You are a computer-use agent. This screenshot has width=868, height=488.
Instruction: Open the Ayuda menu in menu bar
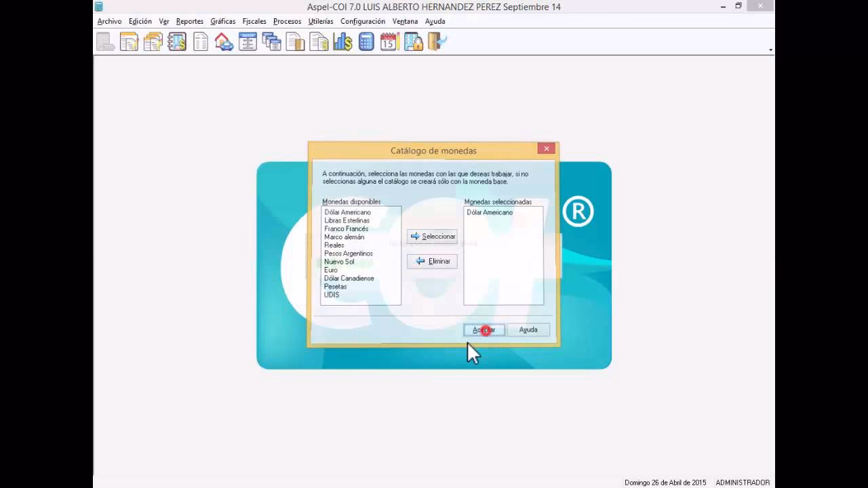(435, 22)
